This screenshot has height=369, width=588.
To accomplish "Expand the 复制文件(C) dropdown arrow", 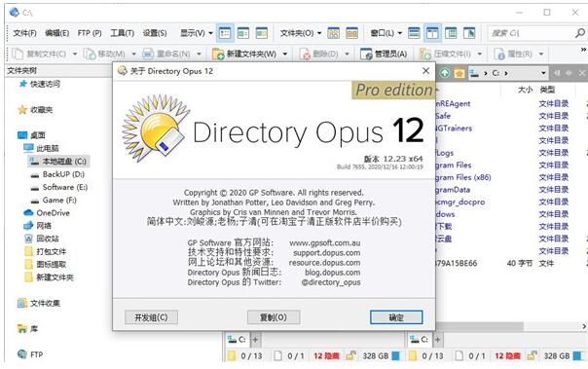I will tap(75, 55).
